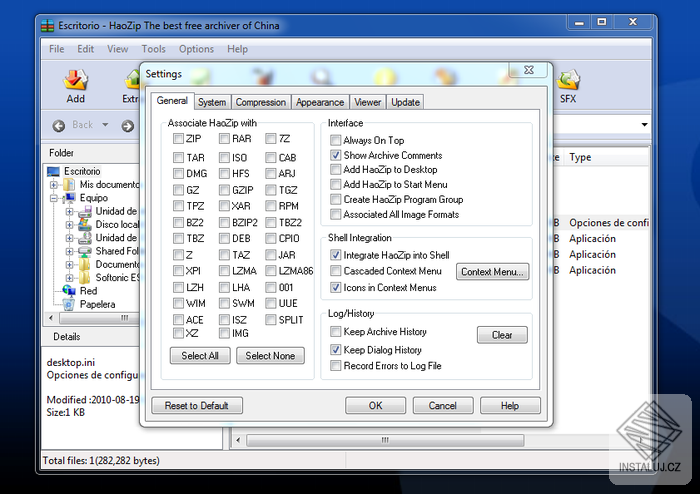The width and height of the screenshot is (700, 494).
Task: Confirm settings with OK button
Action: tap(375, 406)
